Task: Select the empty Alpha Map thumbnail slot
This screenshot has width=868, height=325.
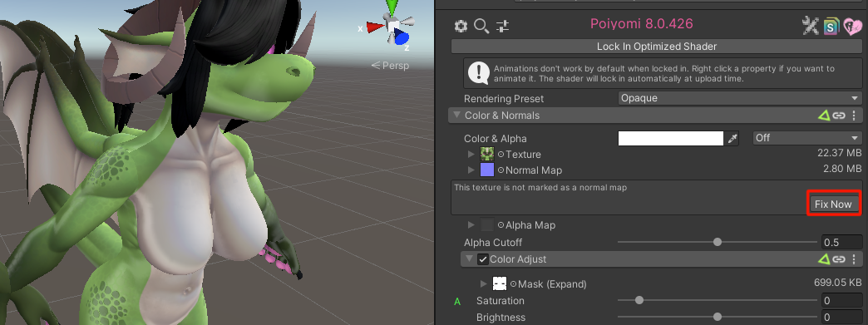Action: 487,224
